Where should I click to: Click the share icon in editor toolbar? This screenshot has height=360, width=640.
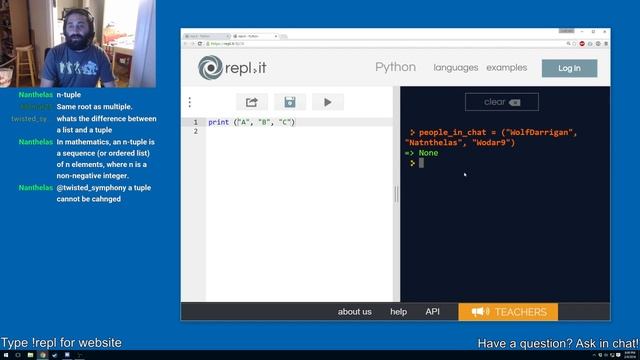(252, 102)
